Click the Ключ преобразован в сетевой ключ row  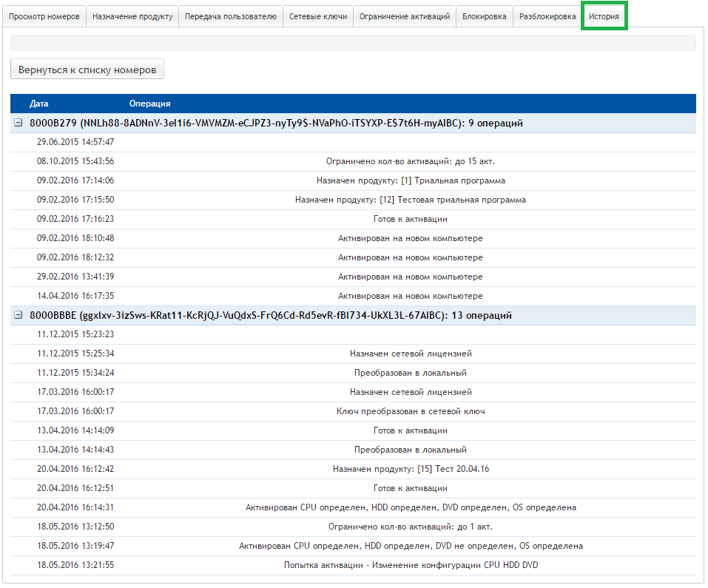coord(353,411)
